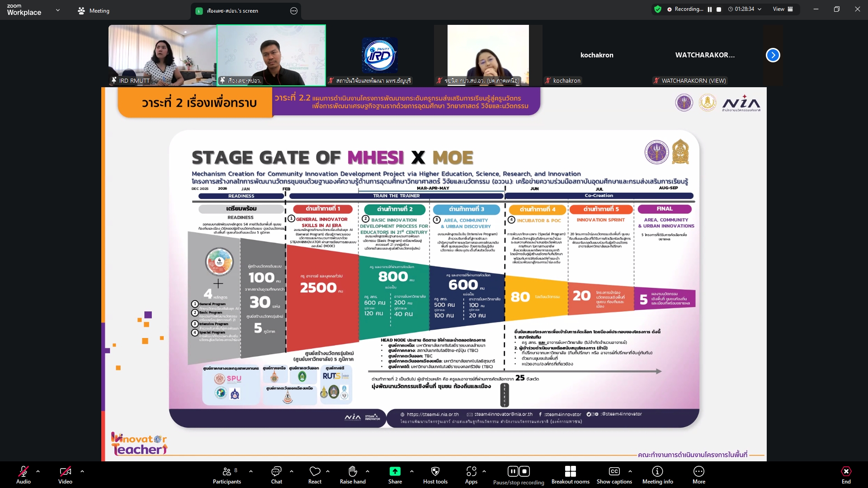The image size is (868, 488).
Task: Expand audio options arrow next to Audio
Action: (38, 471)
